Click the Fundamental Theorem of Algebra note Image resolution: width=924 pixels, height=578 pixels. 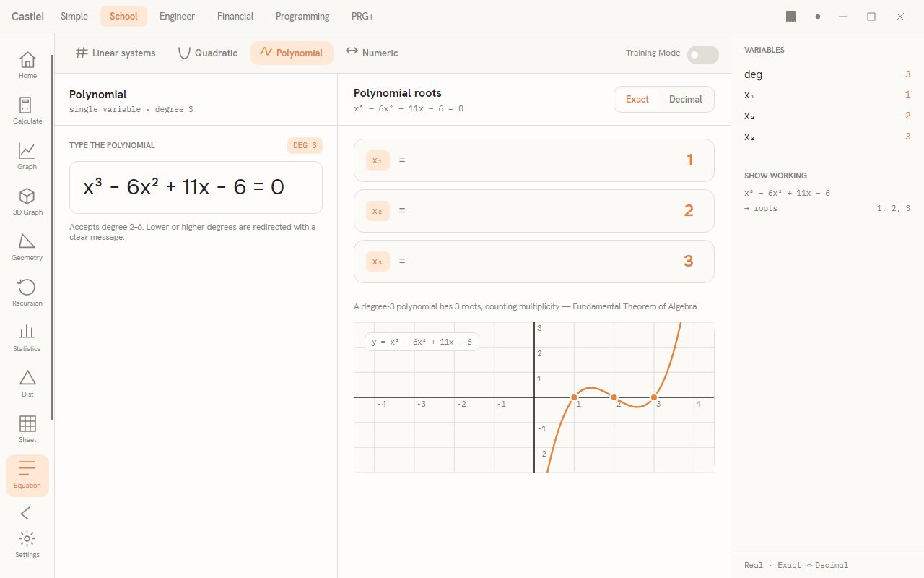tap(526, 306)
